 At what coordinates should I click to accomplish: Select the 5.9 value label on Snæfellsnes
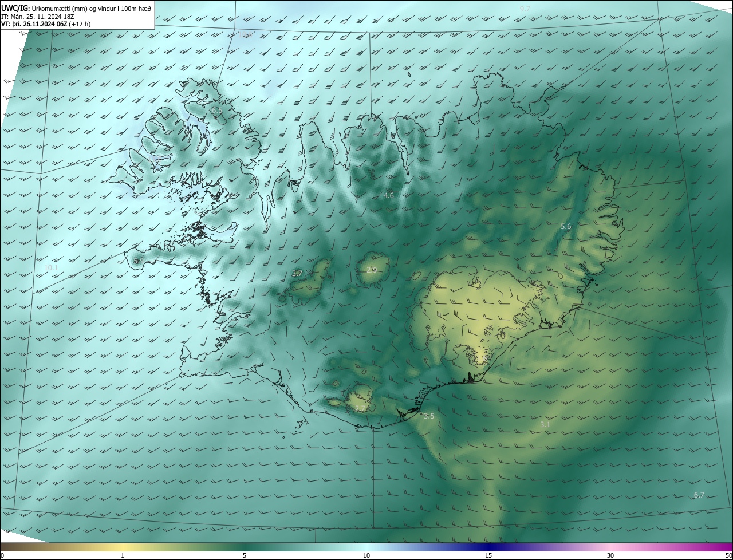pyautogui.click(x=138, y=261)
